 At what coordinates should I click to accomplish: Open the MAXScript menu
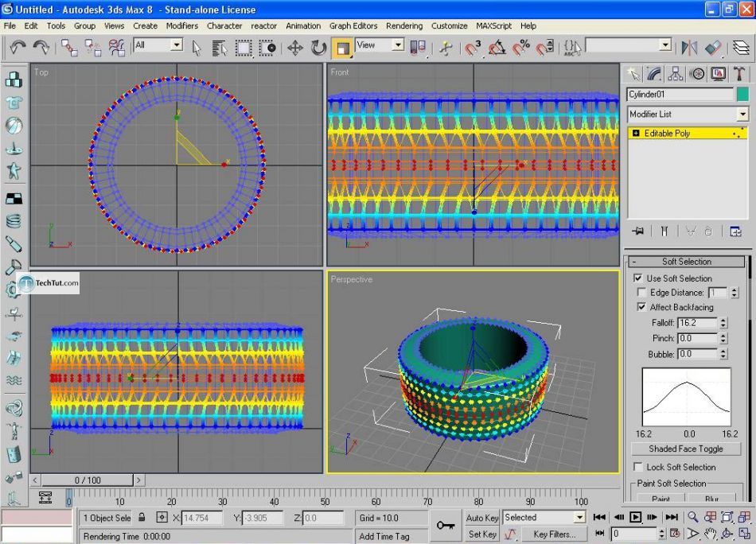click(x=493, y=26)
